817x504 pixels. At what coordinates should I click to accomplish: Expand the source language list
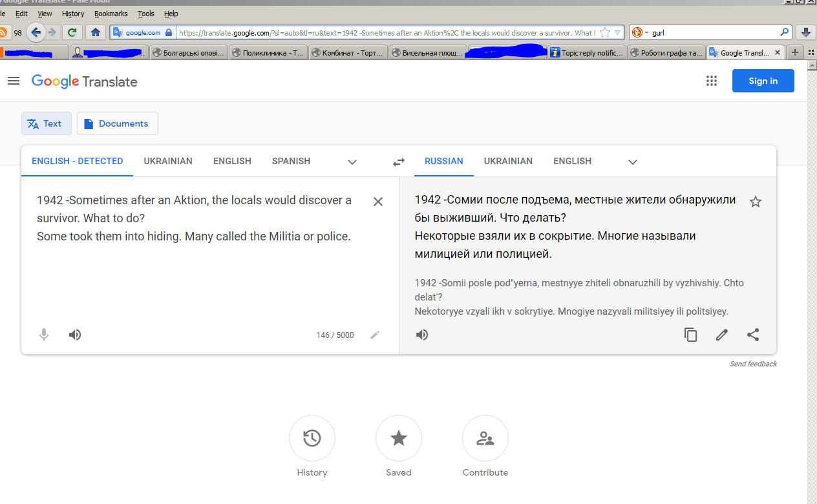352,162
